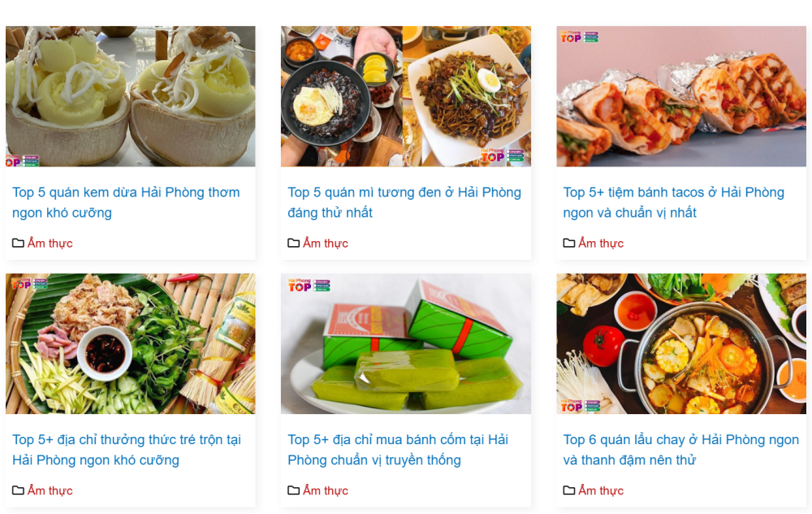Click Ẩm thực category under kem dừa article
812x514 pixels.
pyautogui.click(x=50, y=244)
